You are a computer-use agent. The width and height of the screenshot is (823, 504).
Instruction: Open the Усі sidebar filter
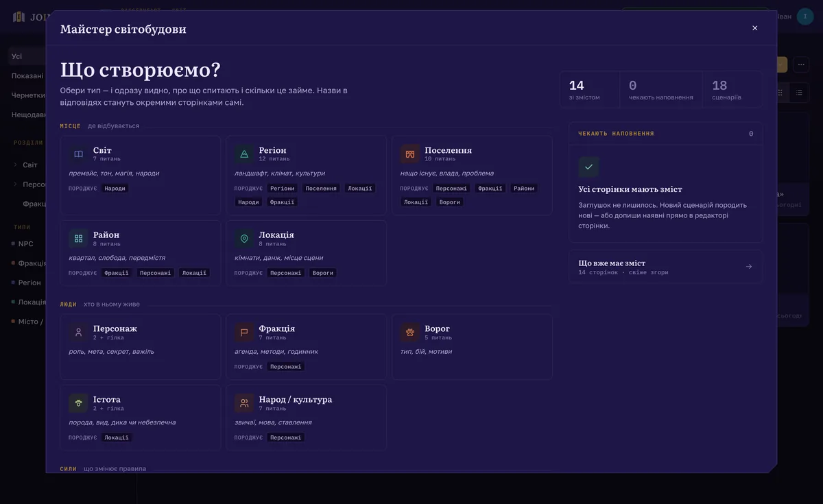(26, 56)
